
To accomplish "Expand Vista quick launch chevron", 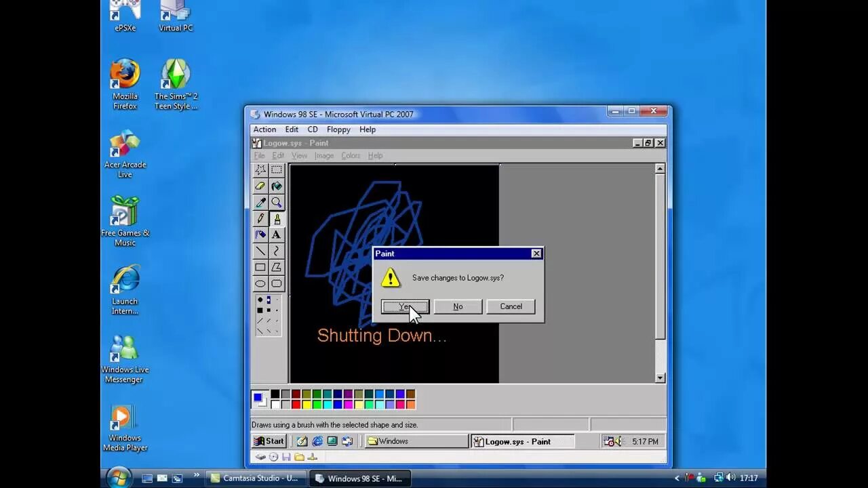I will (197, 475).
